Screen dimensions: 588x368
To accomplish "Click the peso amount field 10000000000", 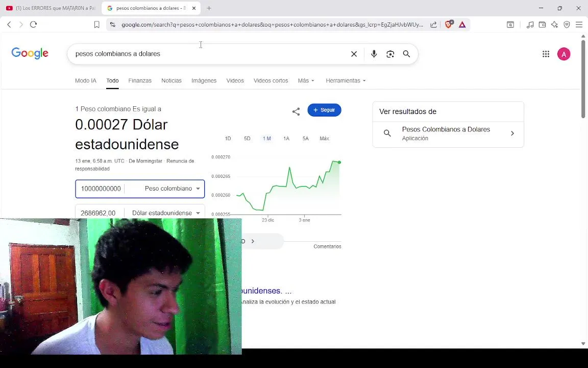I will [101, 189].
